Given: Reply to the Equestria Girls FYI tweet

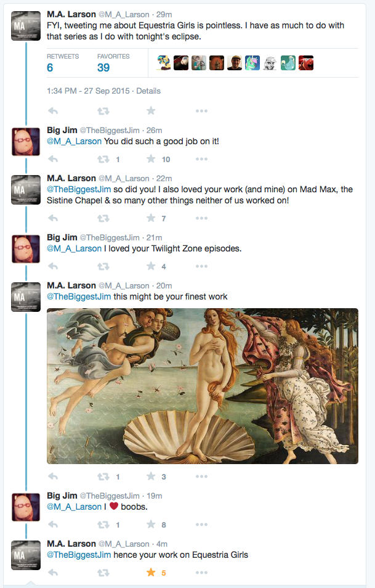Looking at the screenshot, I should (53, 111).
